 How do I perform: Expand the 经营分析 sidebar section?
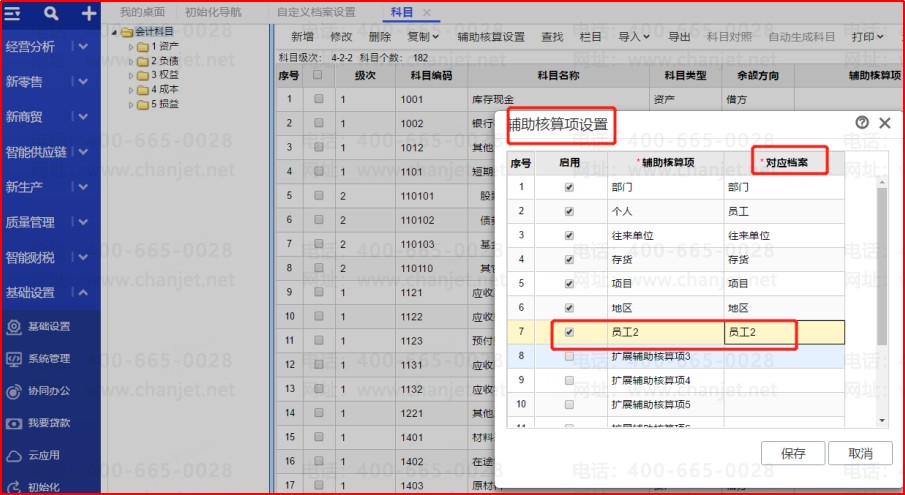pos(50,46)
